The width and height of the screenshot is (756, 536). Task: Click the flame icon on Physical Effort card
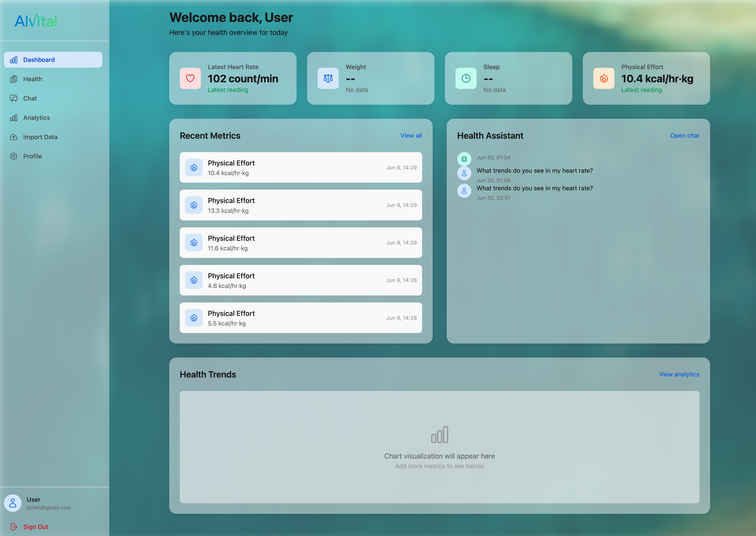[x=603, y=78]
